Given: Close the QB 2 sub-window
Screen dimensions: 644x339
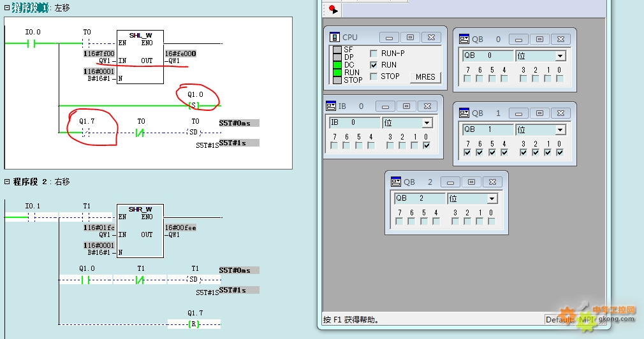Looking at the screenshot, I should tap(492, 182).
